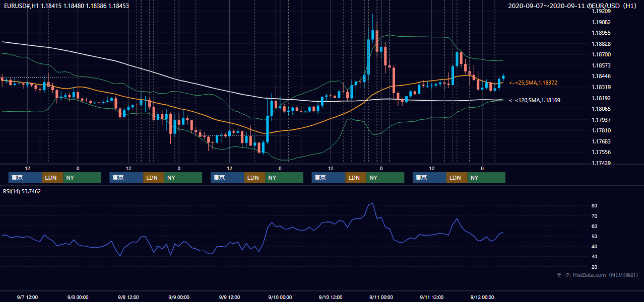Select the NY session box for 9/8
644x302 pixels.
point(183,178)
